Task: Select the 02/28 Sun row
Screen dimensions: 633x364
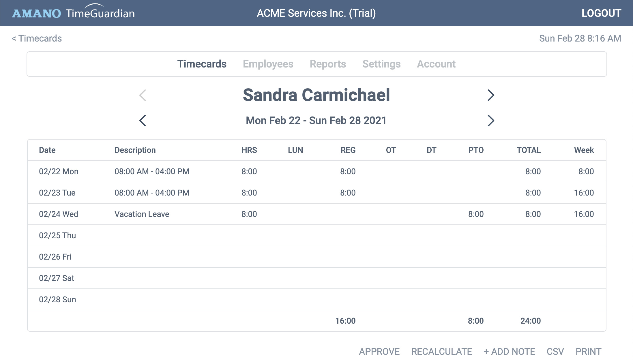Action: pyautogui.click(x=317, y=299)
